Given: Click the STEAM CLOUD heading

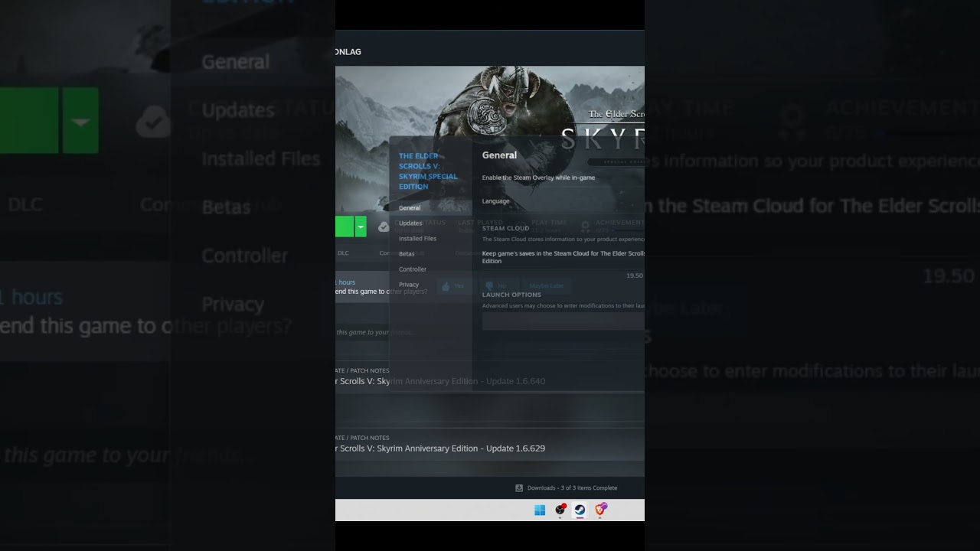Looking at the screenshot, I should (505, 228).
